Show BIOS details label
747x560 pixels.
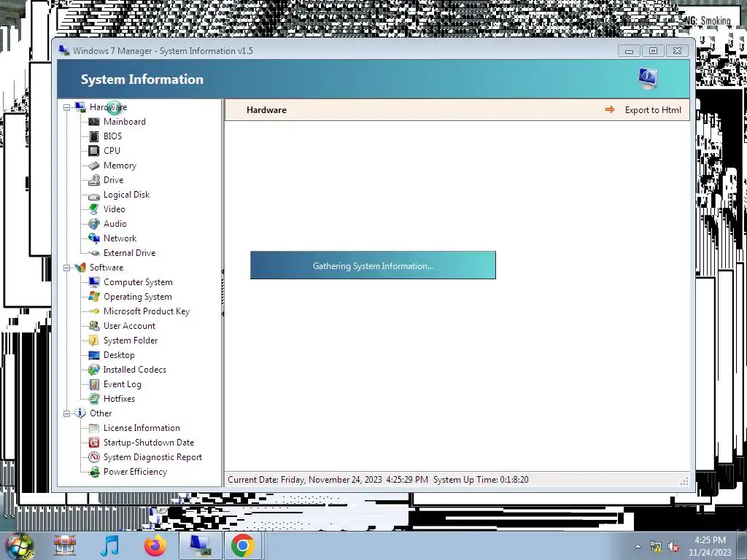(x=112, y=136)
